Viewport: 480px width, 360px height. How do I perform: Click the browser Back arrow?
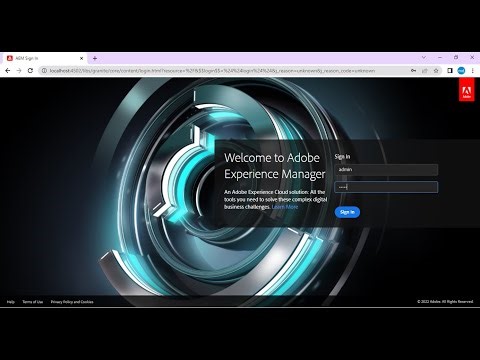[8, 71]
